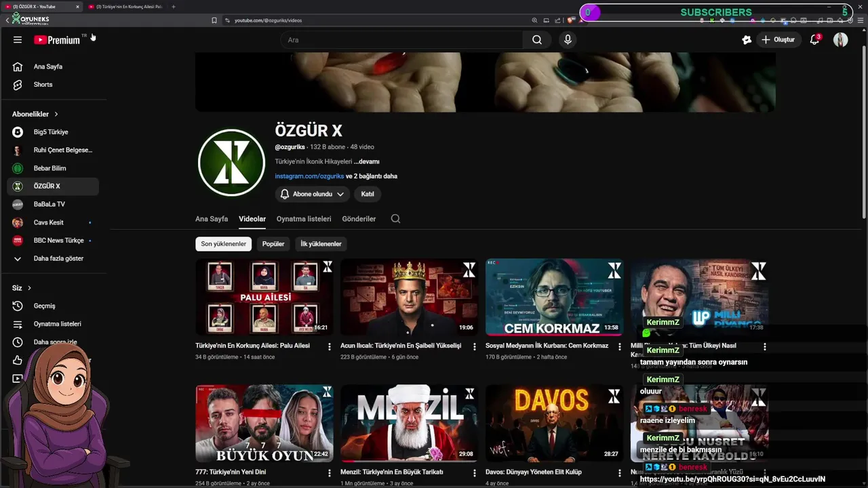Select ÖZGÜR X in subscriptions list
The image size is (868, 488).
pos(53,186)
